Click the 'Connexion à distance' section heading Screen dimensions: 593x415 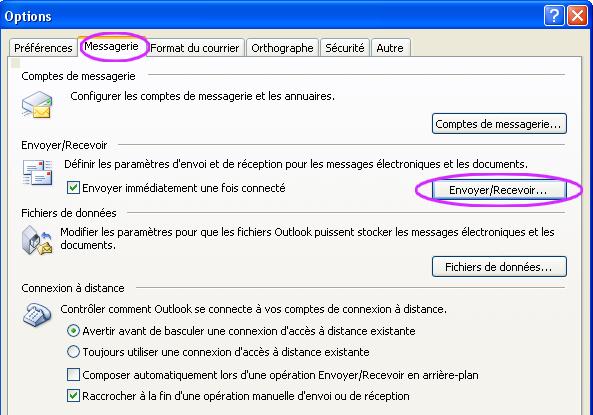click(73, 288)
